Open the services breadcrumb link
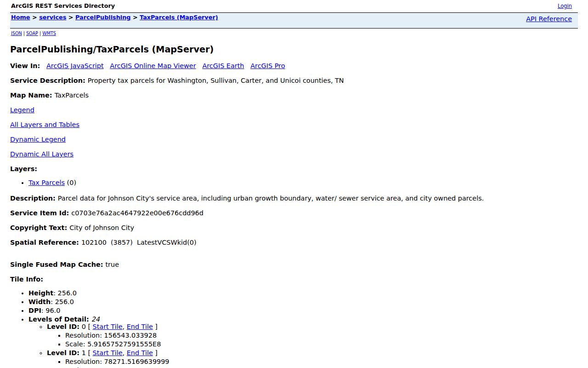This screenshot has height=368, width=588. (53, 17)
